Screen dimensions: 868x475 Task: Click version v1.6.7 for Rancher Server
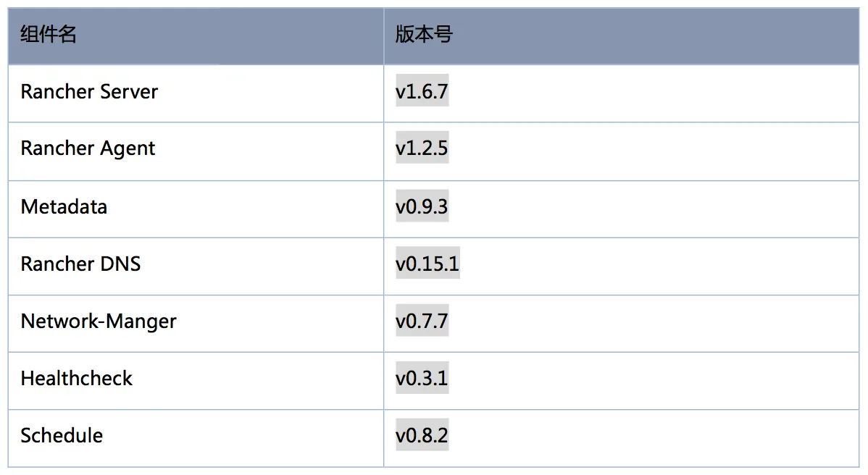pos(422,91)
